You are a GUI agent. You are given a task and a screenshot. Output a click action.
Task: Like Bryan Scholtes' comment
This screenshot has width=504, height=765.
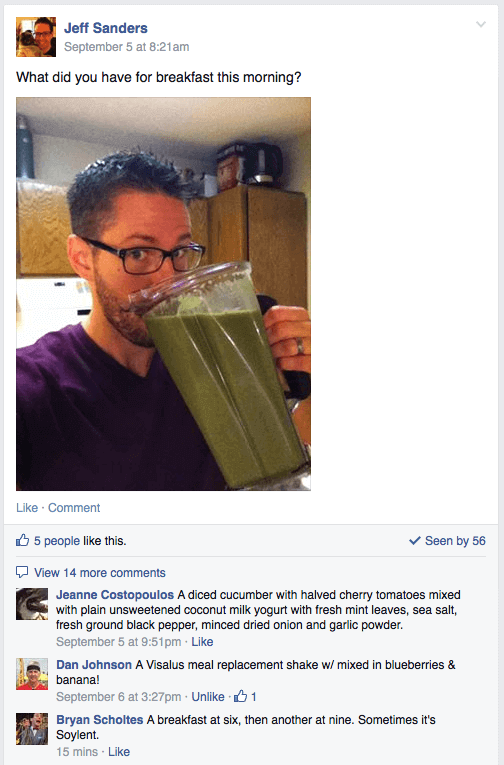click(x=119, y=752)
